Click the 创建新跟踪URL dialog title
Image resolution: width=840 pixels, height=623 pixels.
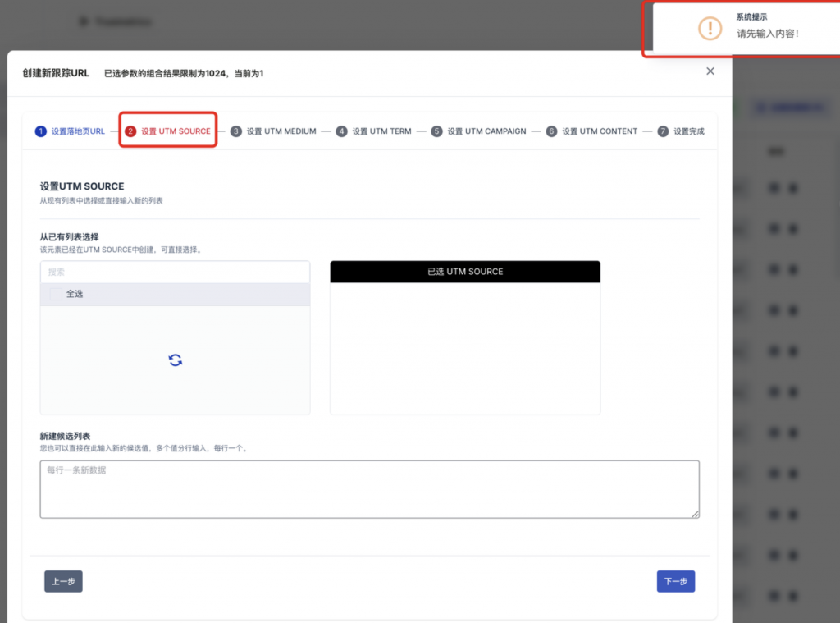coord(56,73)
